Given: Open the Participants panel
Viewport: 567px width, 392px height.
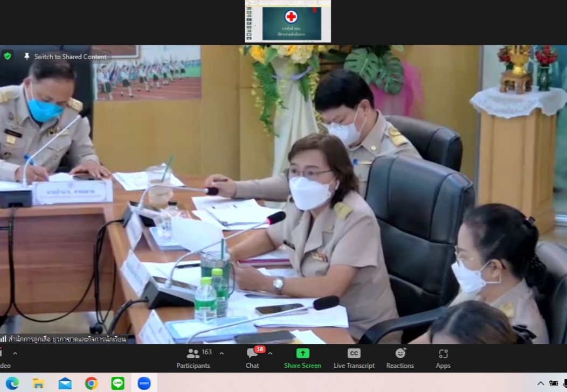Looking at the screenshot, I should click(193, 359).
